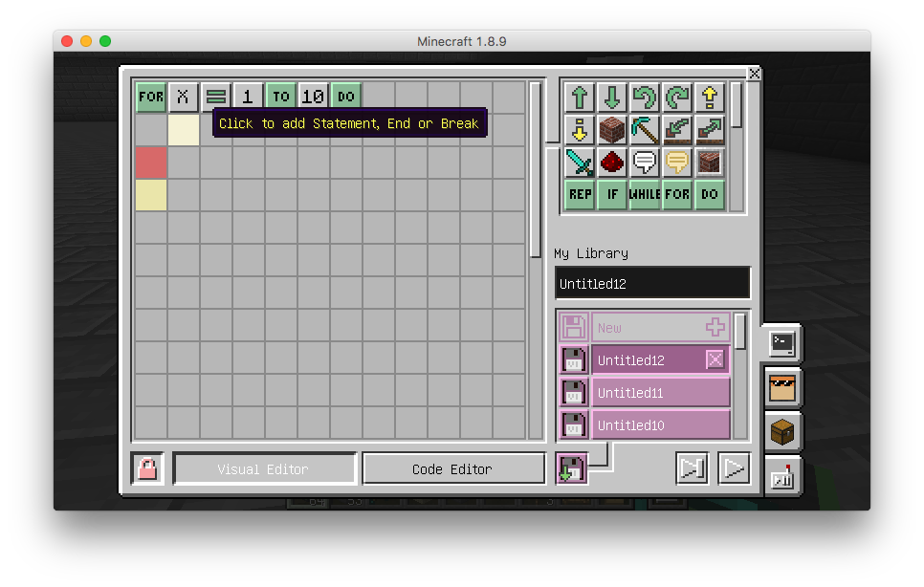Click the floppy disk with green arrow button

572,468
